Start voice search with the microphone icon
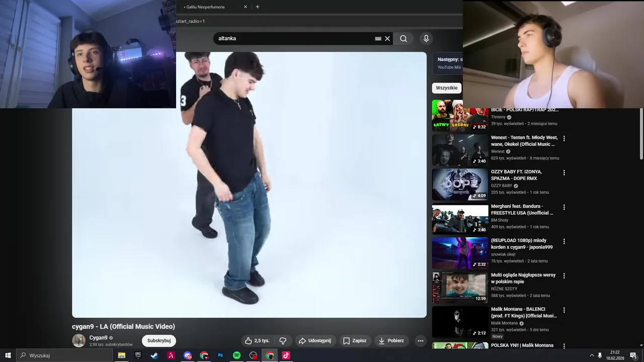The image size is (644, 362). [x=426, y=39]
